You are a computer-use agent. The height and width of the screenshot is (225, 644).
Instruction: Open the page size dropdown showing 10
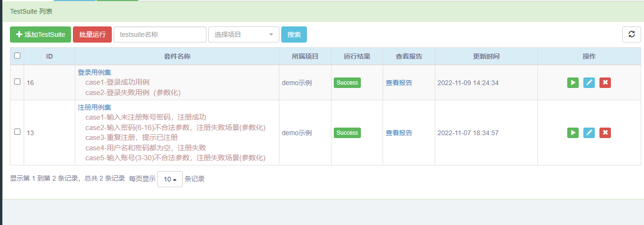170,179
